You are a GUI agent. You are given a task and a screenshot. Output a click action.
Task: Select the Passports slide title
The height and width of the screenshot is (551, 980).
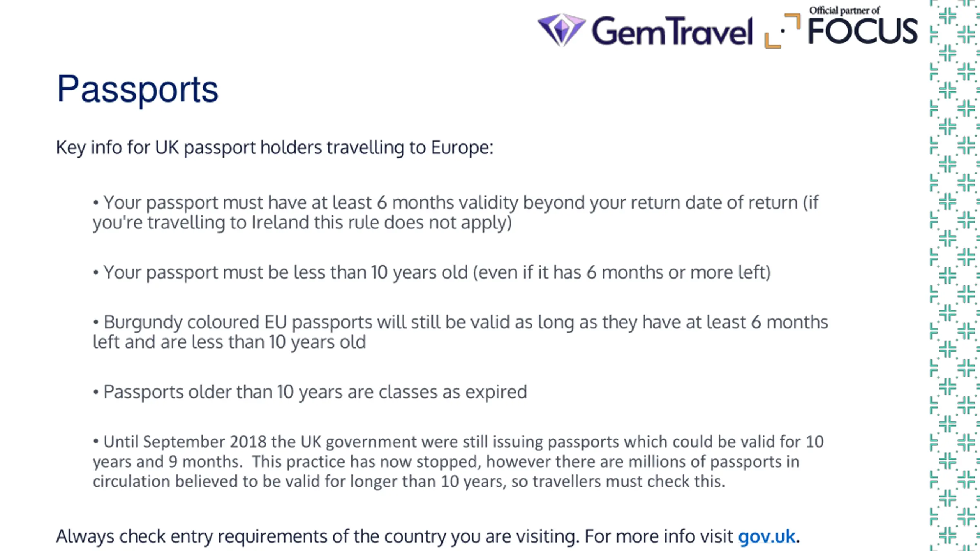137,89
